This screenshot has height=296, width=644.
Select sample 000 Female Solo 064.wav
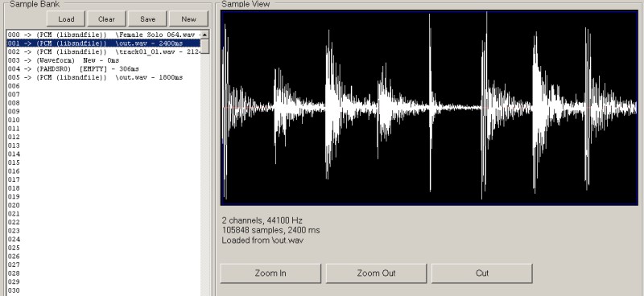[x=104, y=35]
